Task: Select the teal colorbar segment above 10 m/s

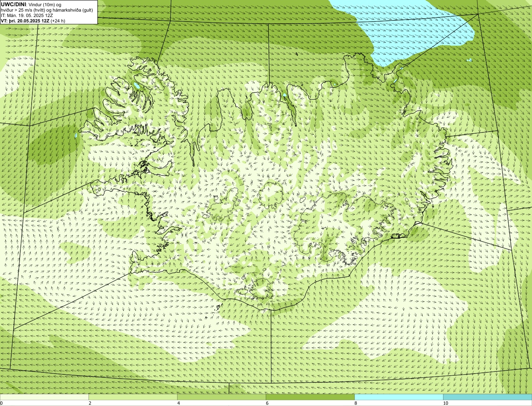Action: 488,397
